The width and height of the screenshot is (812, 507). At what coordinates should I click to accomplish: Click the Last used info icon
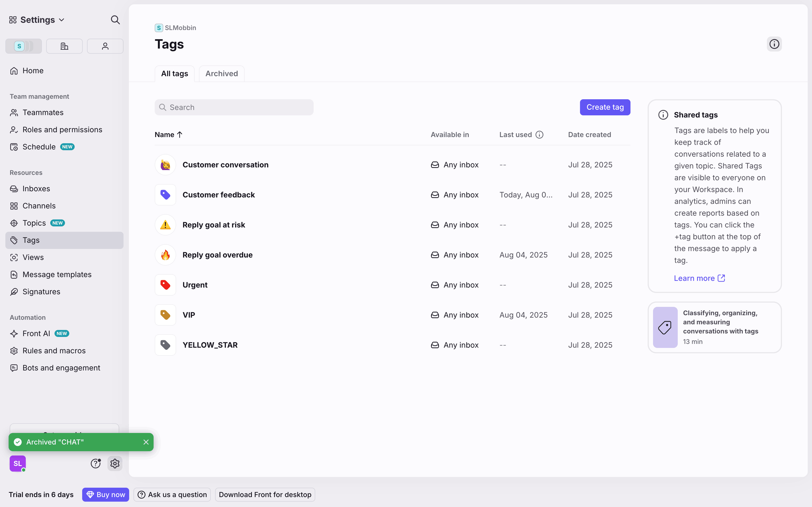click(x=539, y=135)
